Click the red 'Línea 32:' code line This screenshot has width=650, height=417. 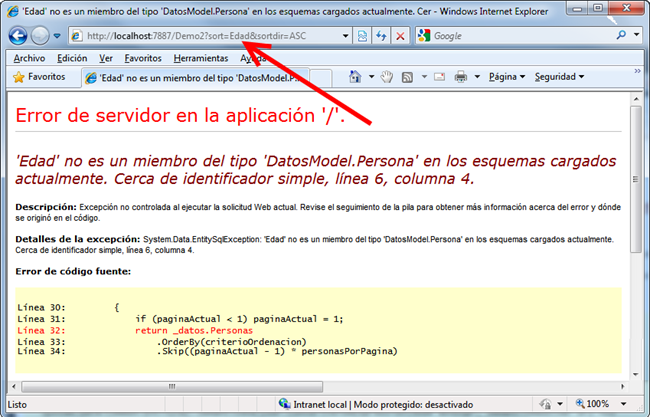[135, 330]
